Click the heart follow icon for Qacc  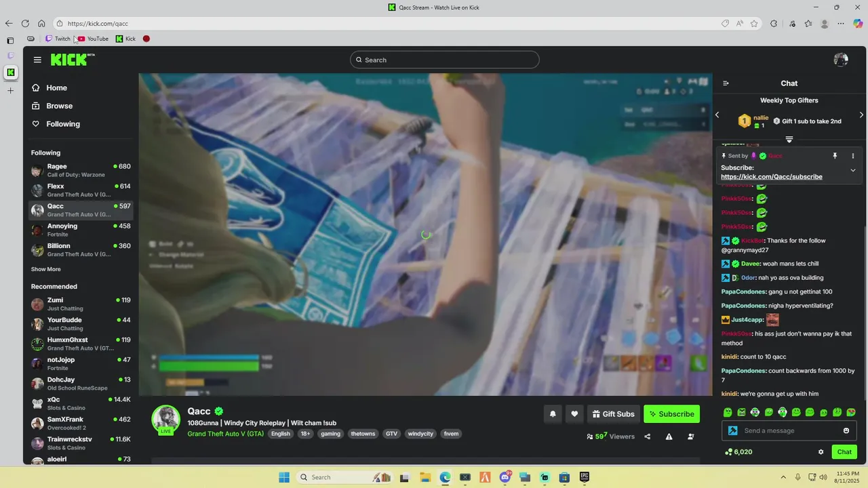click(x=574, y=414)
